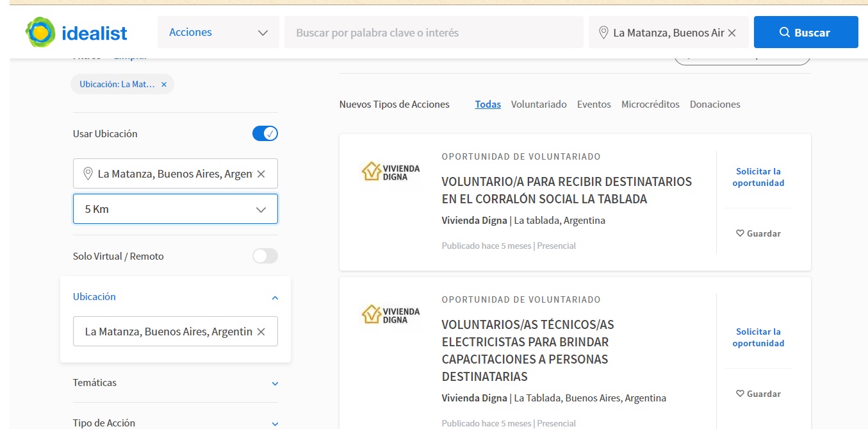Viewport: 868px width, 429px height.
Task: Click the X to clear La Matanza location field
Action: pyautogui.click(x=261, y=173)
